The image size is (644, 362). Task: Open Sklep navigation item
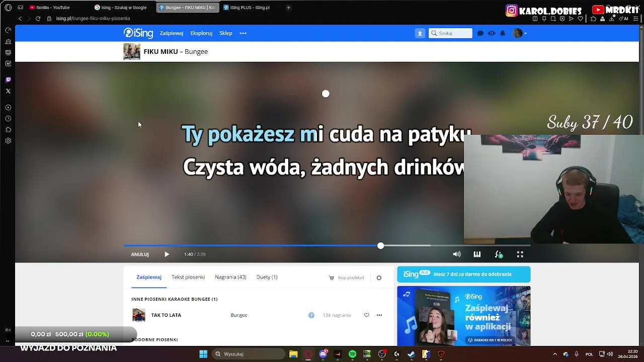tap(226, 33)
